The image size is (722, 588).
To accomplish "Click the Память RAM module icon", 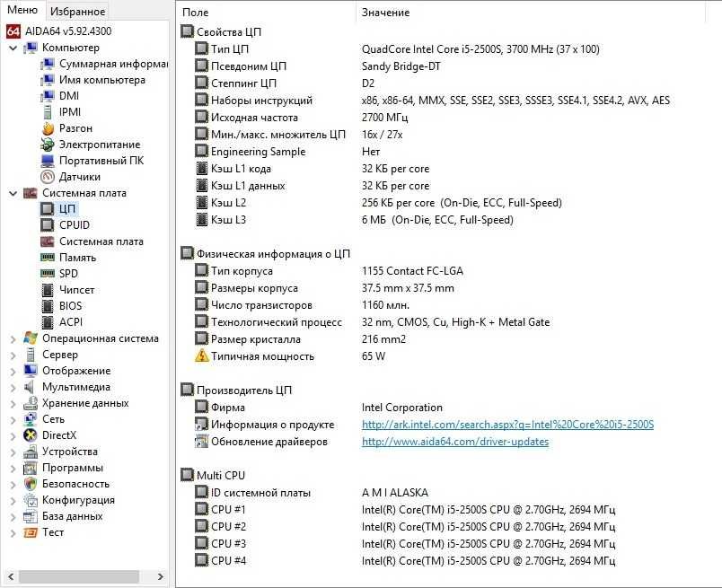I will [48, 258].
